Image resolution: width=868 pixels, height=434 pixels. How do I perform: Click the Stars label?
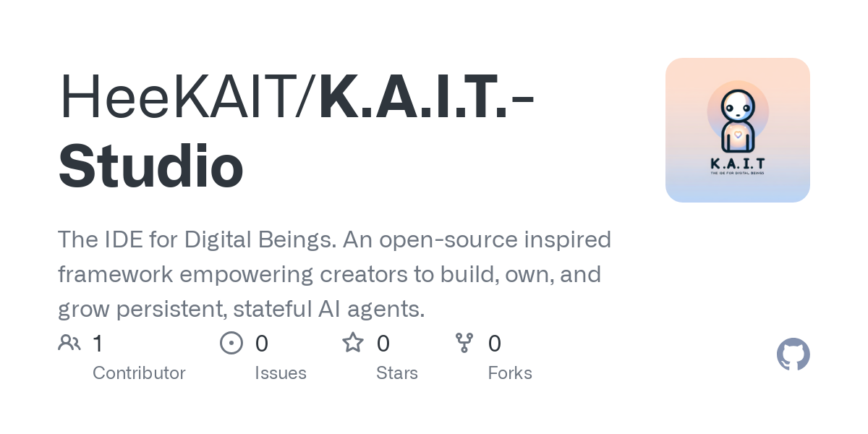coord(397,373)
